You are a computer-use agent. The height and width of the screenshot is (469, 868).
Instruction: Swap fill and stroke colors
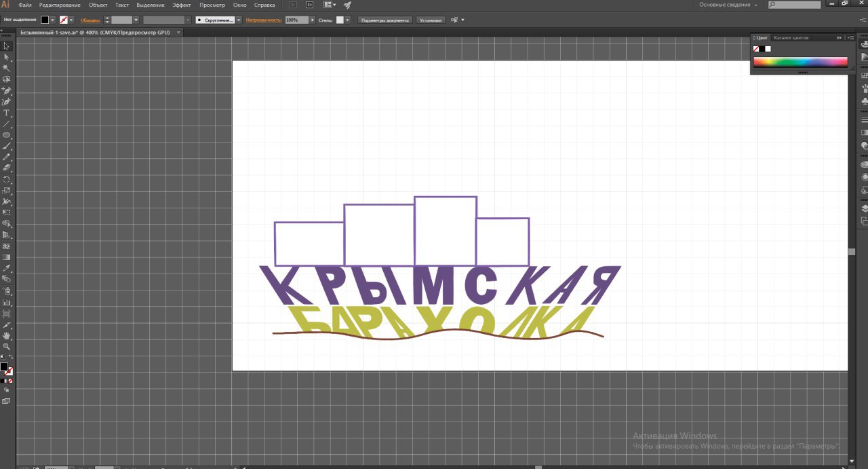pyautogui.click(x=11, y=358)
